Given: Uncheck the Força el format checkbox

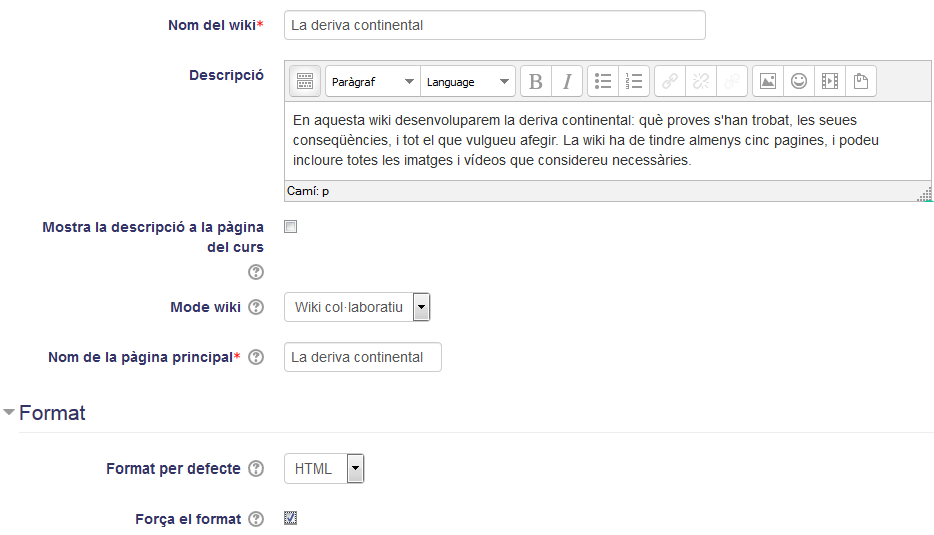Looking at the screenshot, I should click(x=291, y=518).
